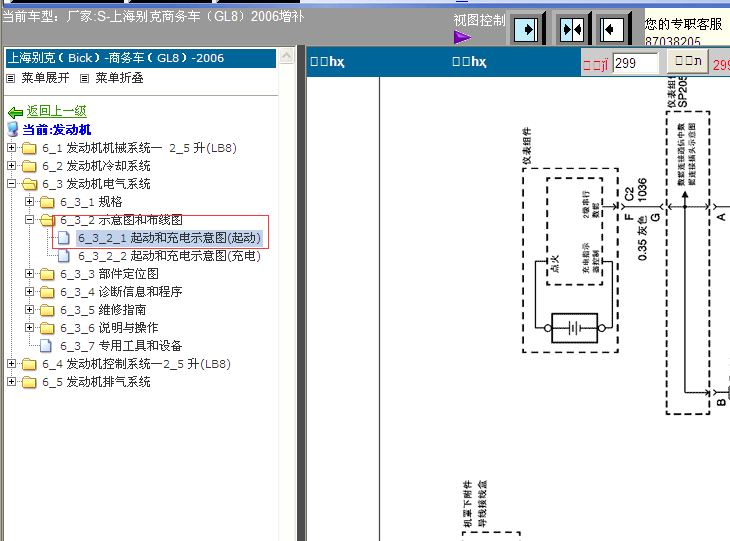This screenshot has width=730, height=541.
Task: Select 6_3_1 规格 folder
Action: pyautogui.click(x=91, y=202)
